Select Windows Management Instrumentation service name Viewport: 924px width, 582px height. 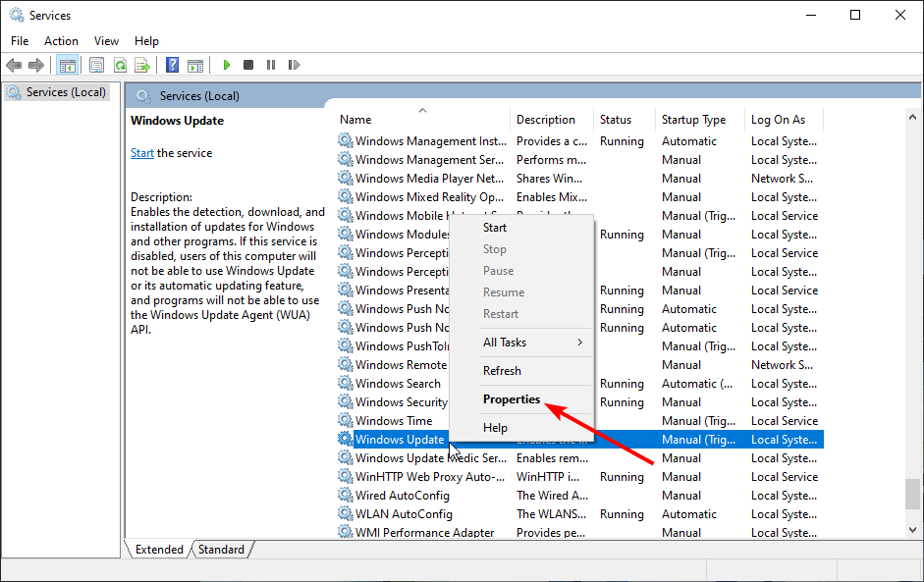coord(431,141)
